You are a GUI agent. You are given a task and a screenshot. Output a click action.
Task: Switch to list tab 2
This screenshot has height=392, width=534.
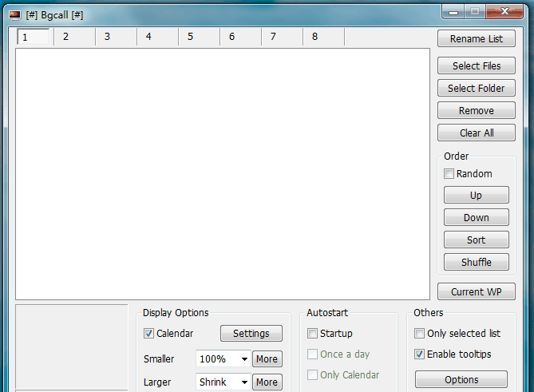point(66,37)
